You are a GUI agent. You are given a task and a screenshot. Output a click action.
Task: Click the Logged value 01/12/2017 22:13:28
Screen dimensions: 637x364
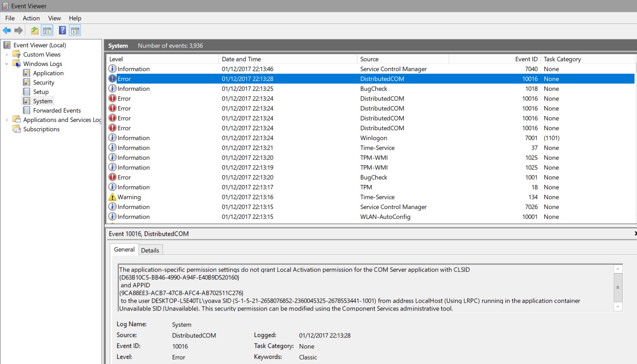[x=325, y=335]
